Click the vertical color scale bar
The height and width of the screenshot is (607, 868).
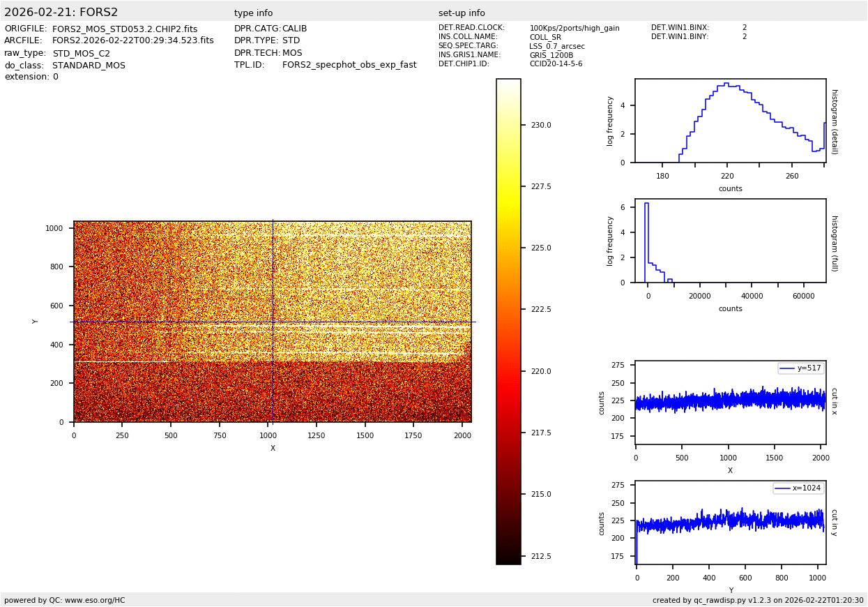508,322
